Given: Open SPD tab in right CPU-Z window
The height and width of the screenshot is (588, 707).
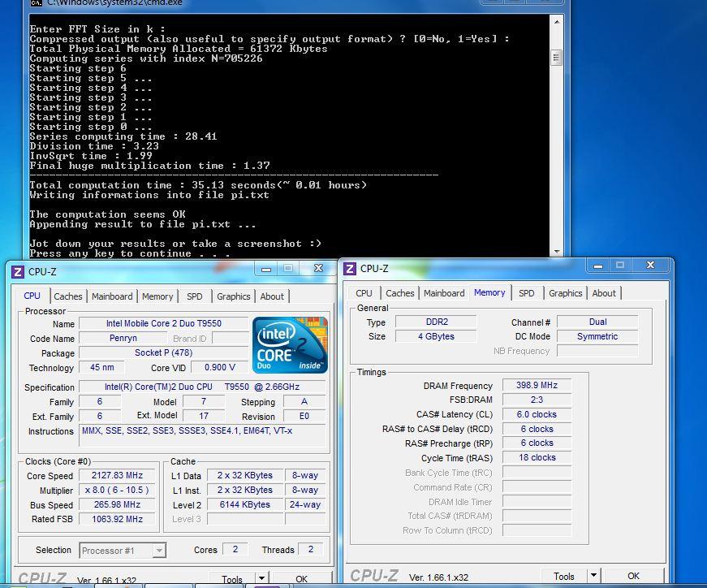Looking at the screenshot, I should pos(526,293).
